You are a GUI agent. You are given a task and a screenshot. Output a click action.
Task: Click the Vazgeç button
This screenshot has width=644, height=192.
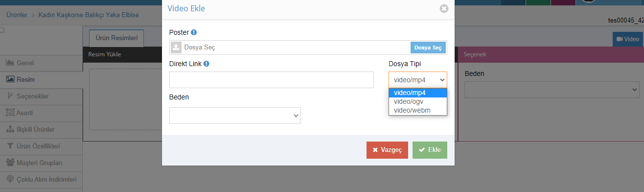coord(387,150)
